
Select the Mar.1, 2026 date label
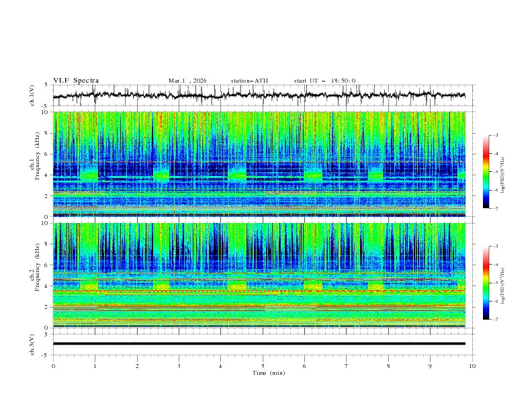[187, 81]
